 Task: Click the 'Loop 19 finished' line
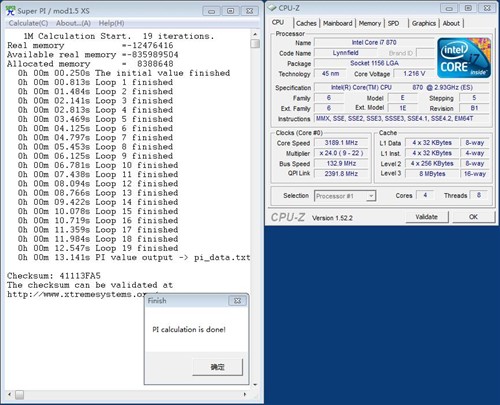point(98,248)
